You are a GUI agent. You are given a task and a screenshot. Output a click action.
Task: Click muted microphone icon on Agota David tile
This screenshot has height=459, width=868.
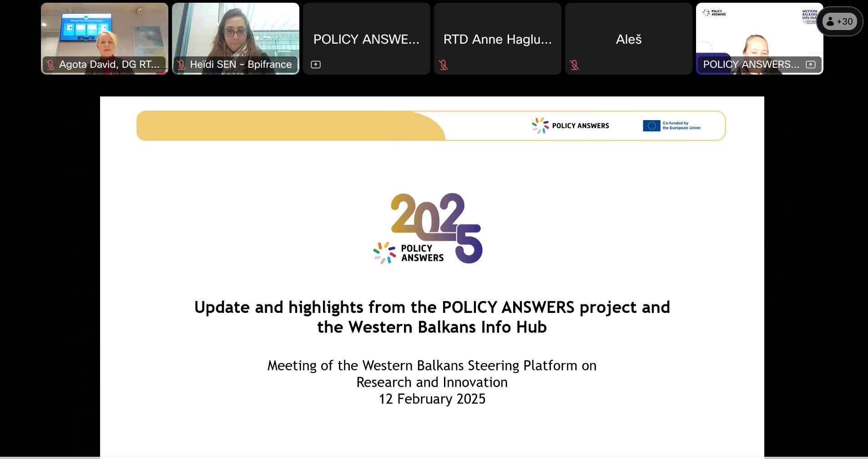(x=50, y=65)
